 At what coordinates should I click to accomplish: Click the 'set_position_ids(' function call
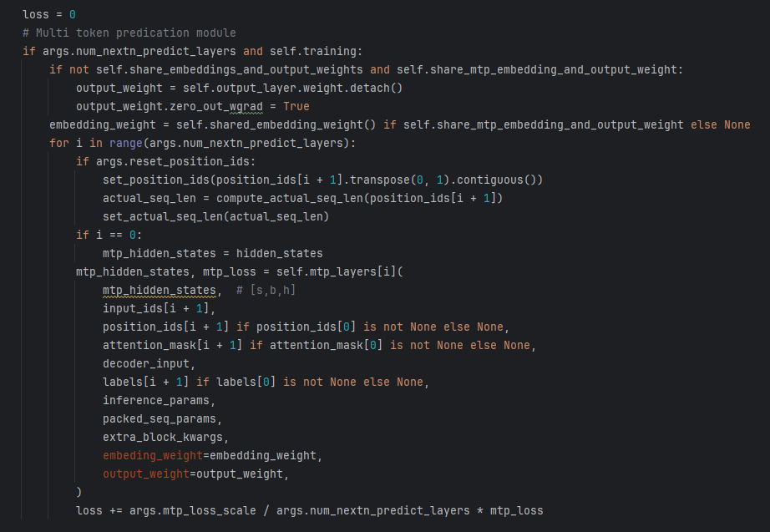click(160, 180)
